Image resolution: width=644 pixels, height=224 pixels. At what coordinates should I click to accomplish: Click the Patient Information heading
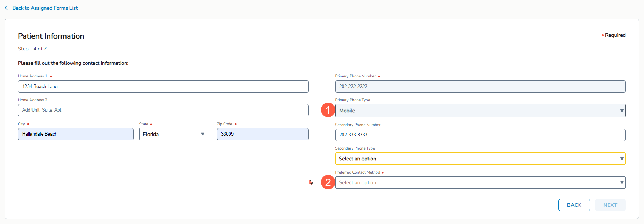coord(51,36)
